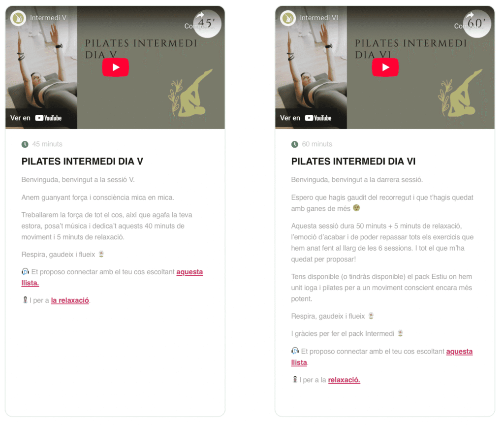The height and width of the screenshot is (425, 504).
Task: Open the Intermedi V channel avatar icon
Action: 18,18
